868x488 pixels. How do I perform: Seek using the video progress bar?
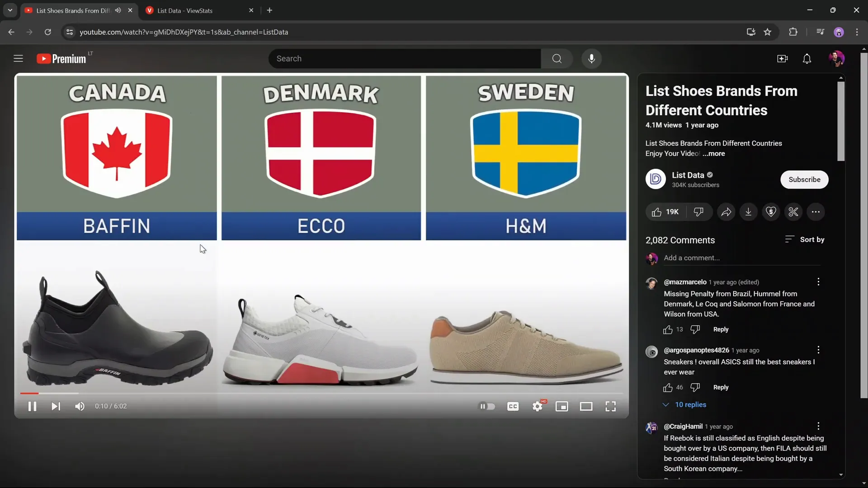point(181,393)
